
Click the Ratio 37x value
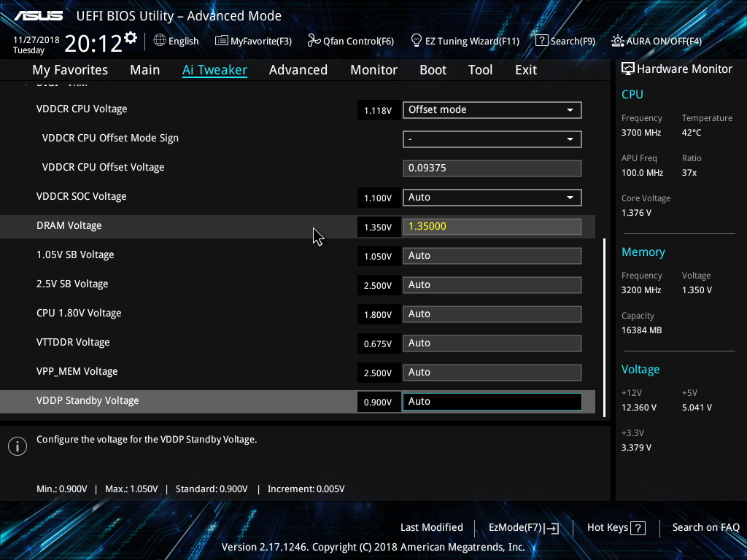coord(689,173)
